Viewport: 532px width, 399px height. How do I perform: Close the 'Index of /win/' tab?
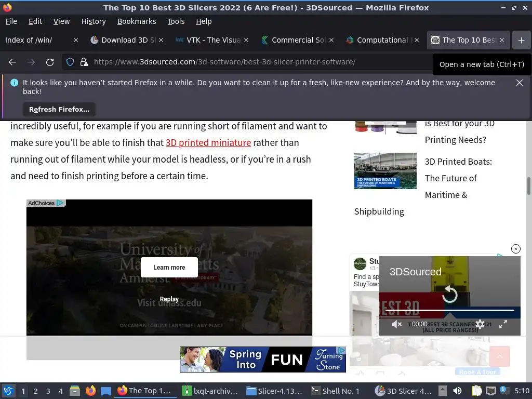(76, 40)
